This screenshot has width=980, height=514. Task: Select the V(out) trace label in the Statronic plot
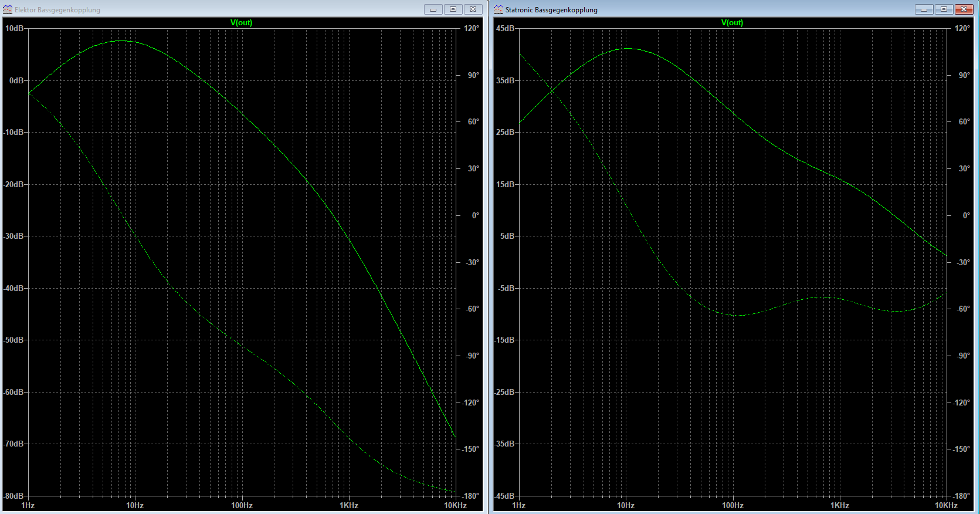[x=732, y=23]
